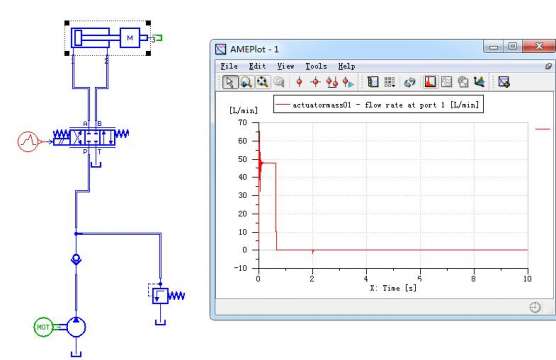Select the pressure relief valve component

point(160,296)
